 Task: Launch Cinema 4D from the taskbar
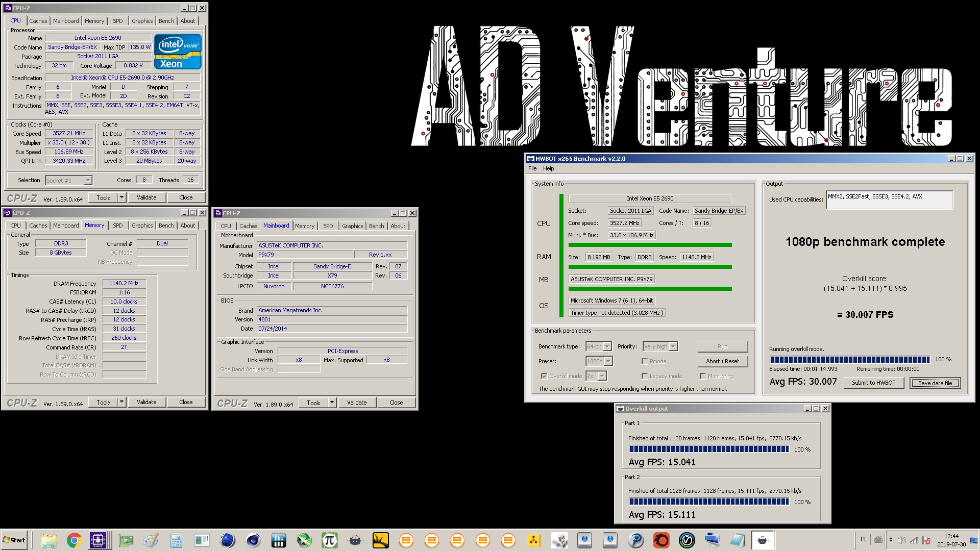pyautogui.click(x=253, y=540)
